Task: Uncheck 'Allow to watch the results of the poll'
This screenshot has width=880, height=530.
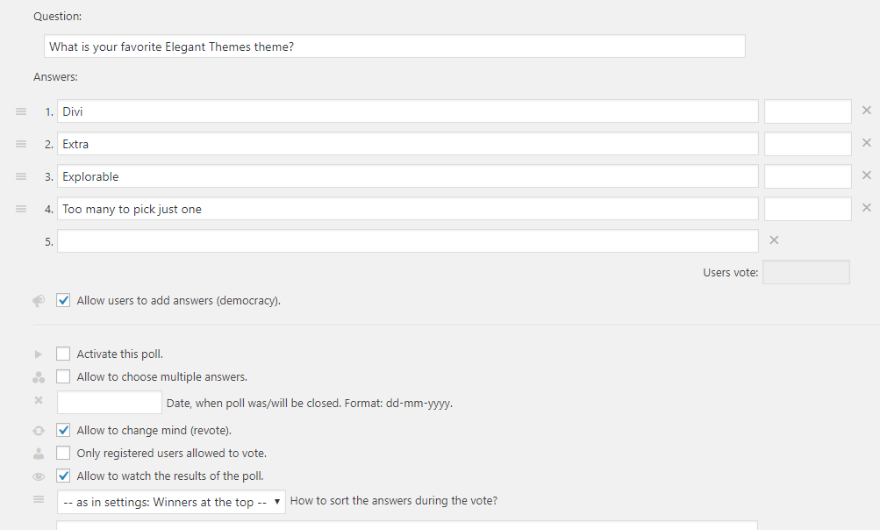Action: [x=64, y=476]
